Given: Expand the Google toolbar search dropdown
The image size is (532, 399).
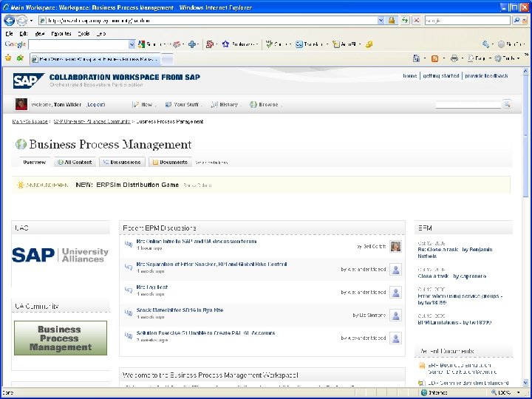Looking at the screenshot, I should [x=132, y=44].
